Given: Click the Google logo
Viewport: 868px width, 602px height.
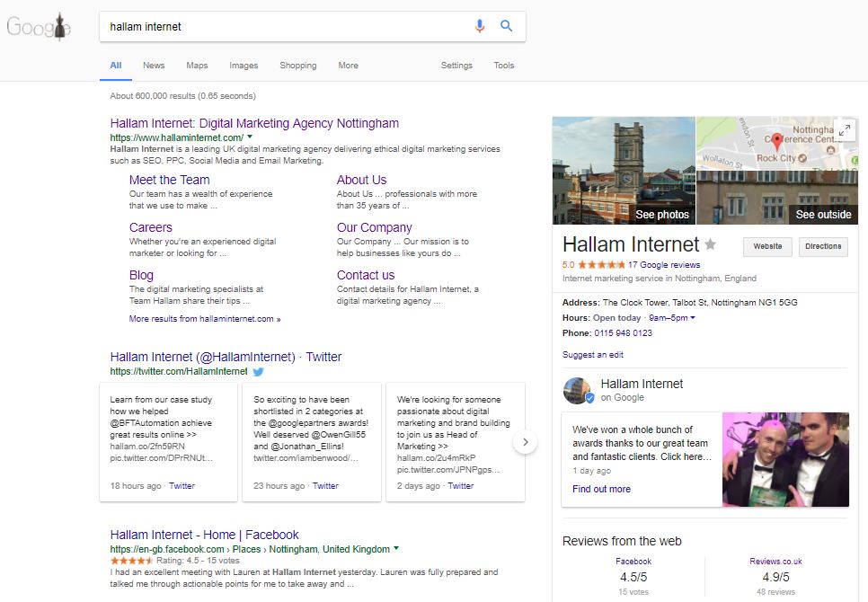Looking at the screenshot, I should 39,27.
